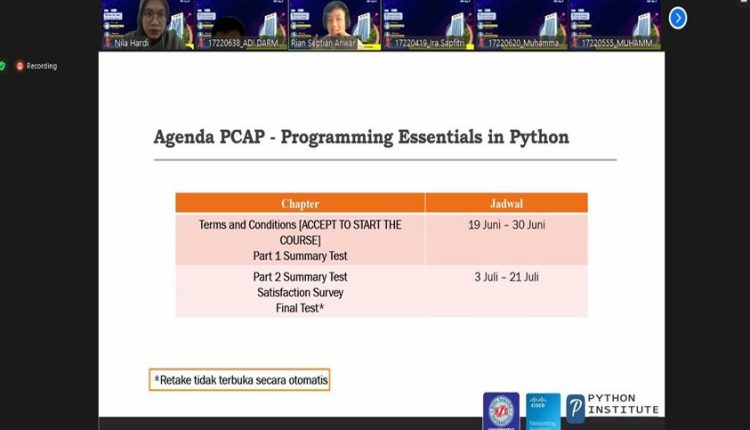Click the 3 Juli – 21 Juli cell
Image resolution: width=750 pixels, height=430 pixels.
click(507, 291)
